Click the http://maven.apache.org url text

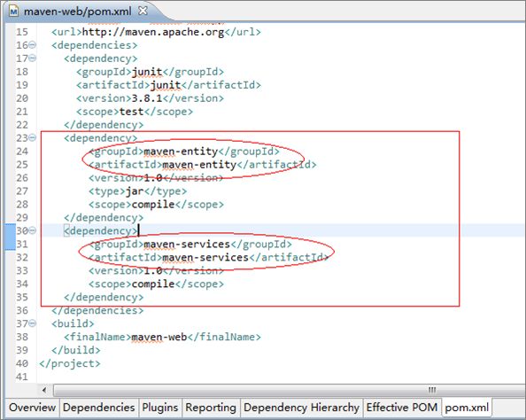(x=153, y=32)
